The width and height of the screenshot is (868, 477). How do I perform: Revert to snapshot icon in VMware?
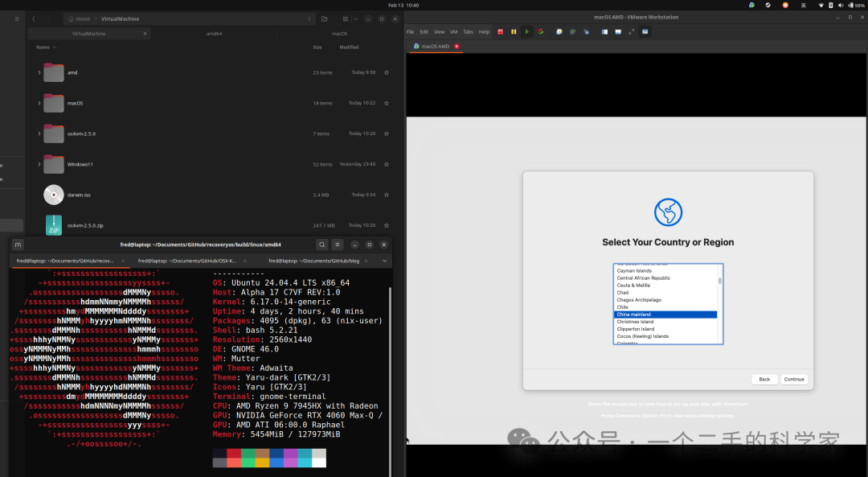pyautogui.click(x=573, y=31)
